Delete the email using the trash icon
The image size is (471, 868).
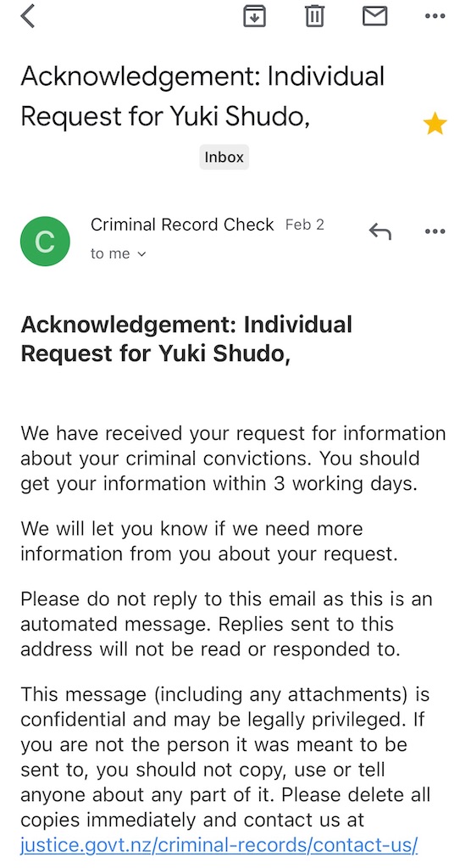(314, 15)
